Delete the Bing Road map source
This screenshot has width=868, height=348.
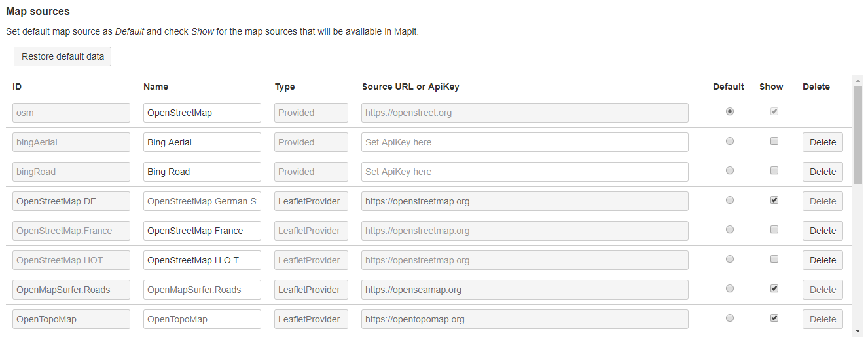[822, 172]
